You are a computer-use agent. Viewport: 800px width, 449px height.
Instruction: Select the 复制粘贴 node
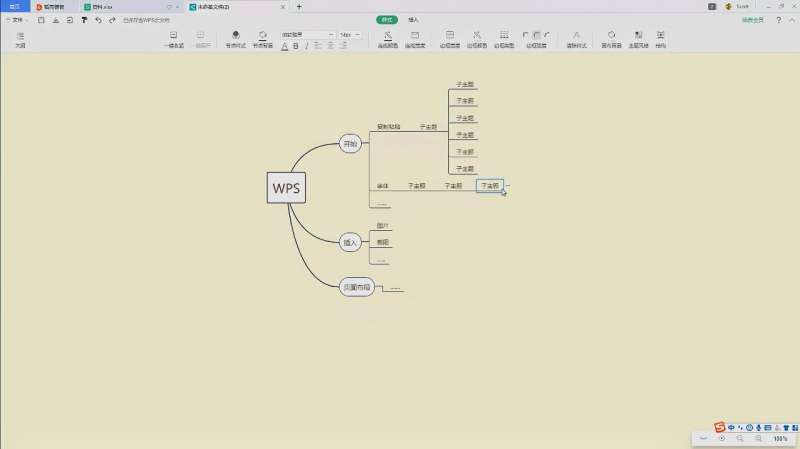pyautogui.click(x=388, y=127)
